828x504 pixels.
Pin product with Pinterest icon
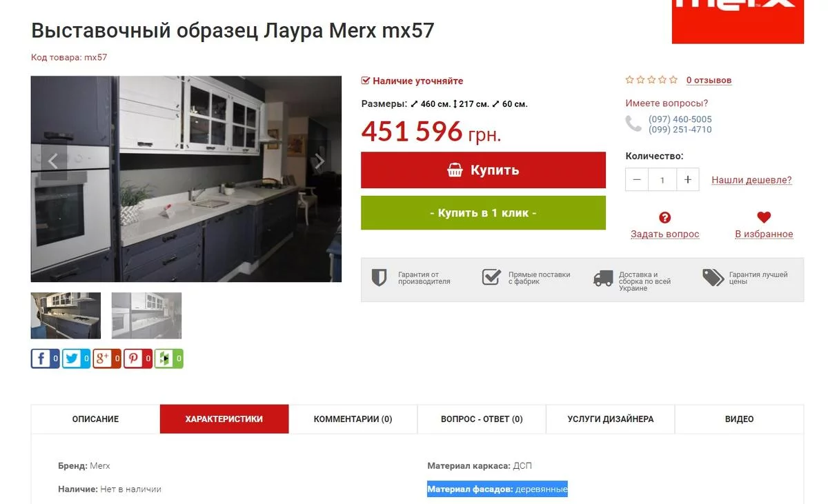click(x=133, y=359)
